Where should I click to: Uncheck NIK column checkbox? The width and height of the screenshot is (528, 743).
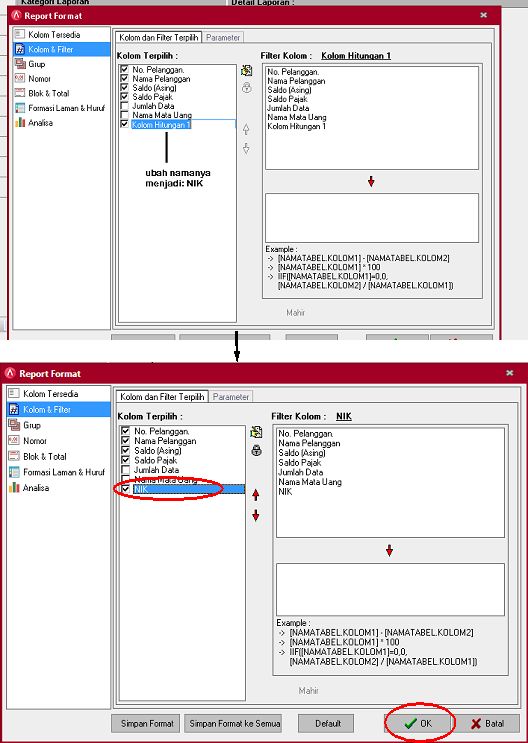(x=126, y=489)
